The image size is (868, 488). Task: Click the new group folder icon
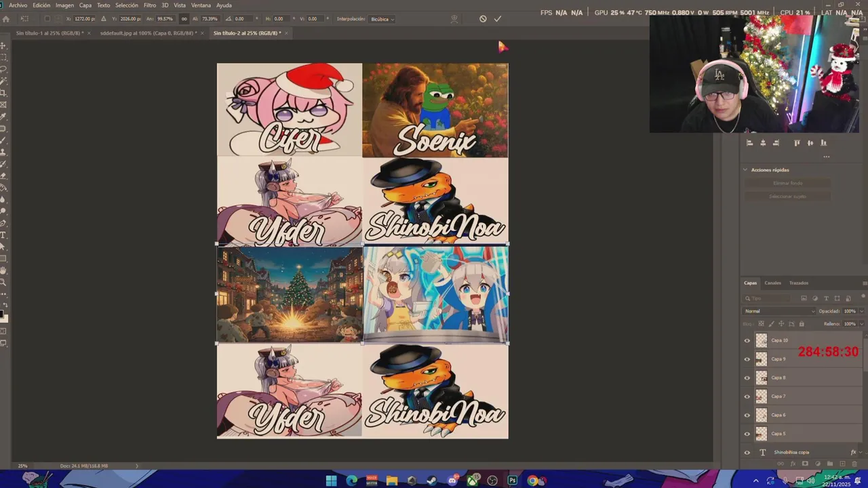[830, 464]
